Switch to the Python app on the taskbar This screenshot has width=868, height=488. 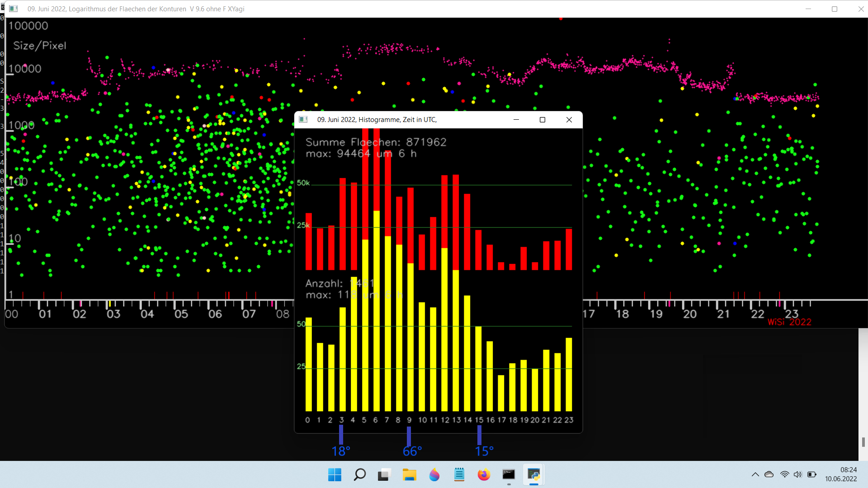[x=533, y=475]
